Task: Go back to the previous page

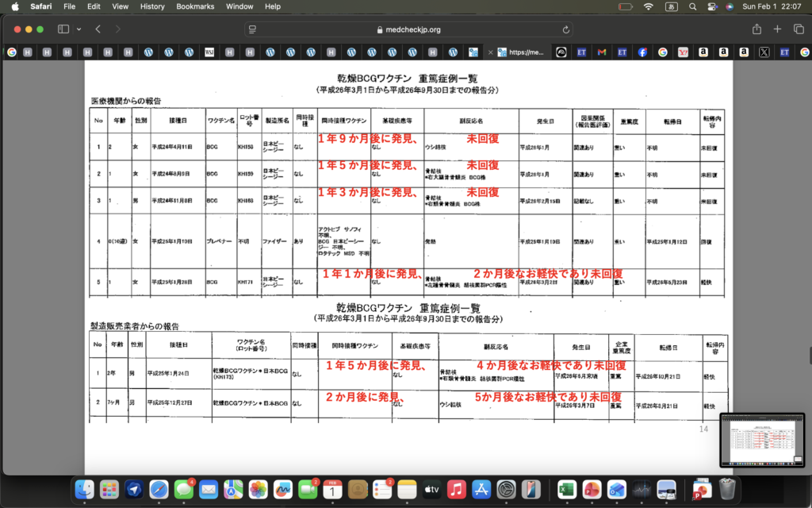Action: pos(98,29)
